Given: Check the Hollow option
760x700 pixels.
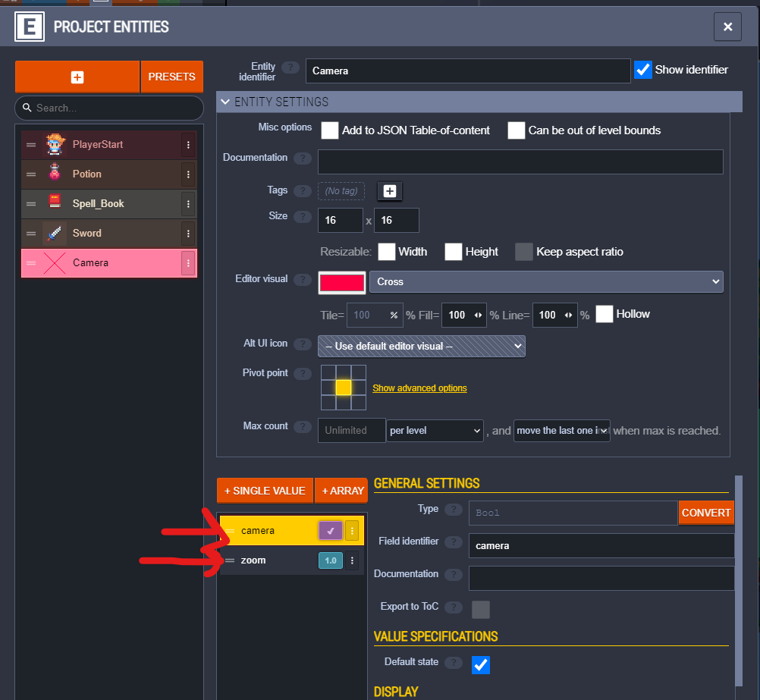Looking at the screenshot, I should (605, 314).
